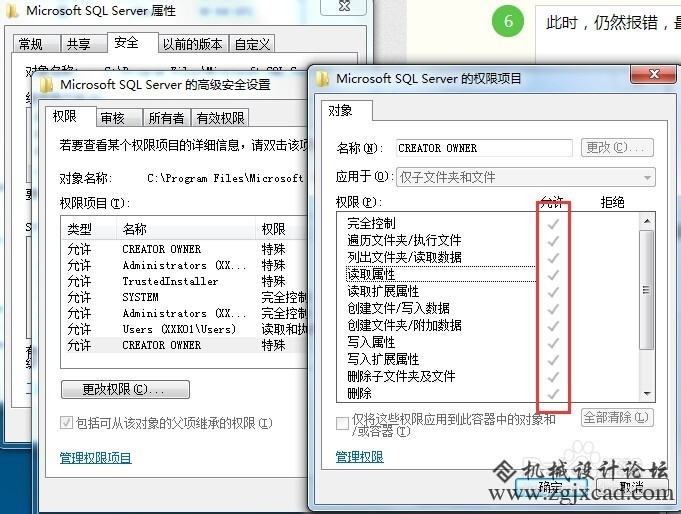
Task: Toggle Allow checkbox for 读取属性
Action: point(553,275)
